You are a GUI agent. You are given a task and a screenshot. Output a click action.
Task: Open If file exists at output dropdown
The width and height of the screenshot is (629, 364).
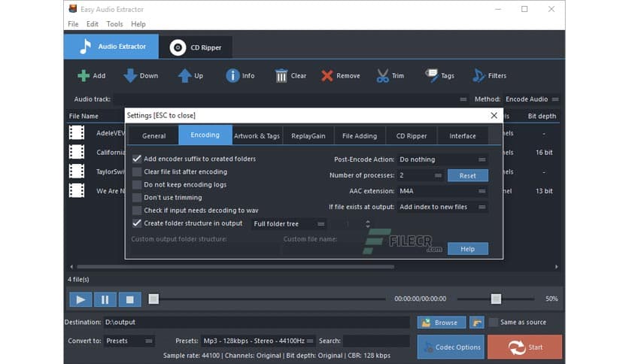tap(442, 207)
